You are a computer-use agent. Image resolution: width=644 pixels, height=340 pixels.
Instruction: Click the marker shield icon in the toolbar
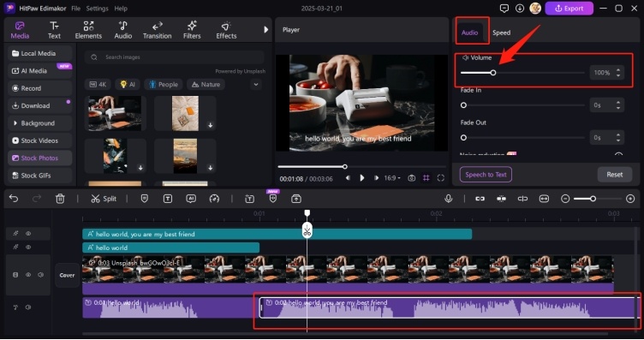click(144, 199)
